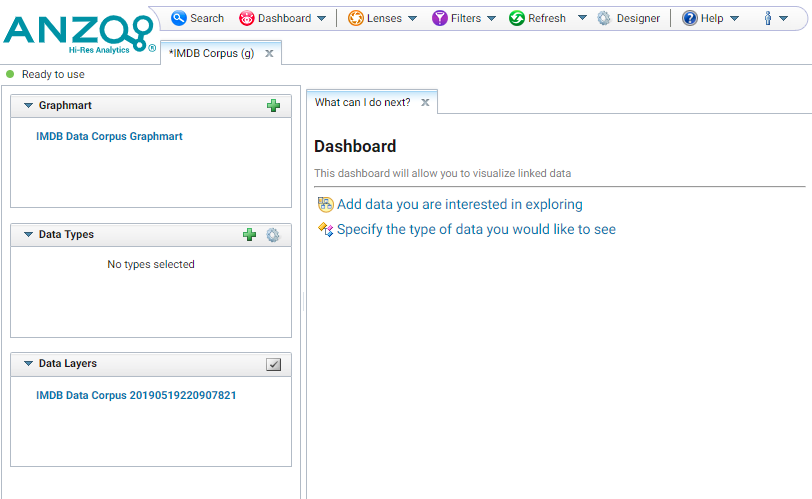Screen dimensions: 812x499
Task: Click the Specify type of data icon
Action: [x=325, y=229]
